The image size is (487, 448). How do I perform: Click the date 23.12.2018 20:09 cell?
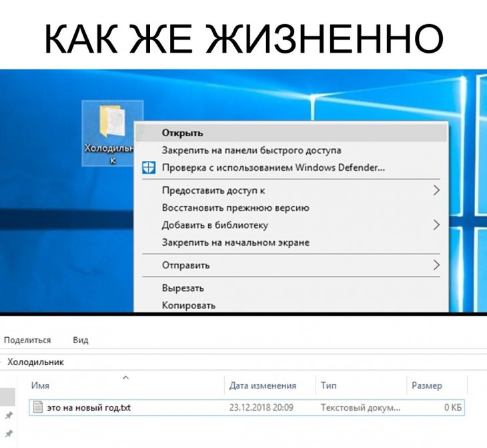262,407
